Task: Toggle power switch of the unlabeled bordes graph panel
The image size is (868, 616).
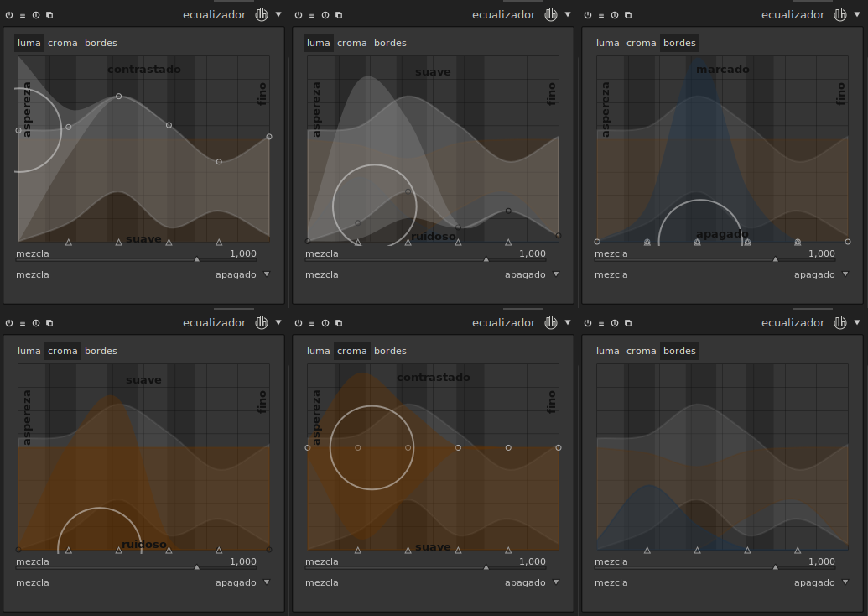Action: coord(588,323)
